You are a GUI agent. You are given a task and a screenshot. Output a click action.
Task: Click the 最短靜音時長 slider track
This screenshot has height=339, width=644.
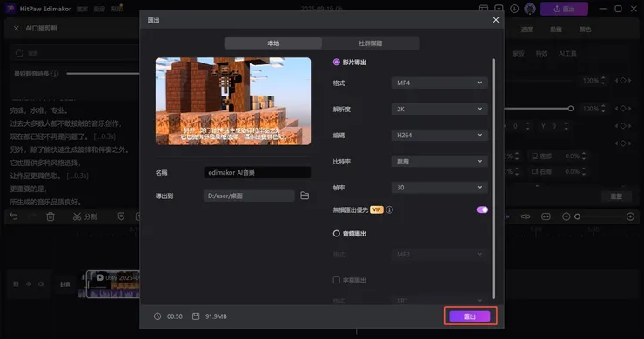pos(103,74)
